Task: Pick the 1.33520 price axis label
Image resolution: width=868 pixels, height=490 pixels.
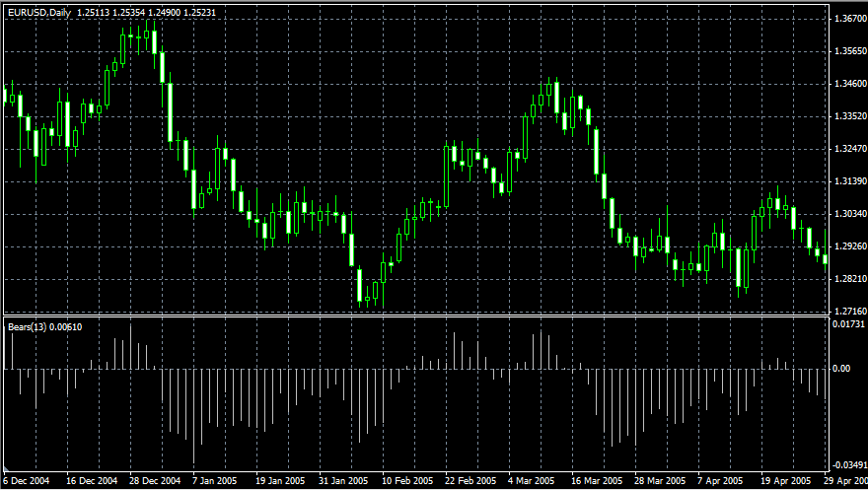Action: coord(849,116)
